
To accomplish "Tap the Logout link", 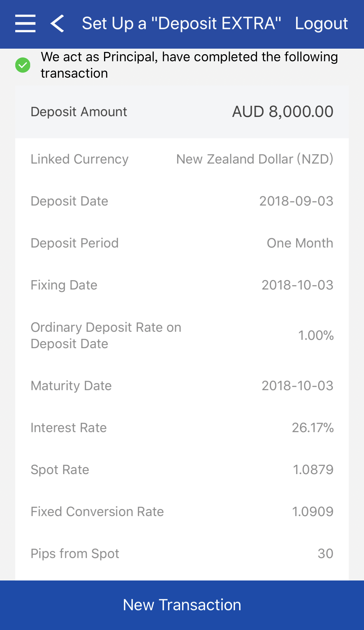I will (321, 23).
